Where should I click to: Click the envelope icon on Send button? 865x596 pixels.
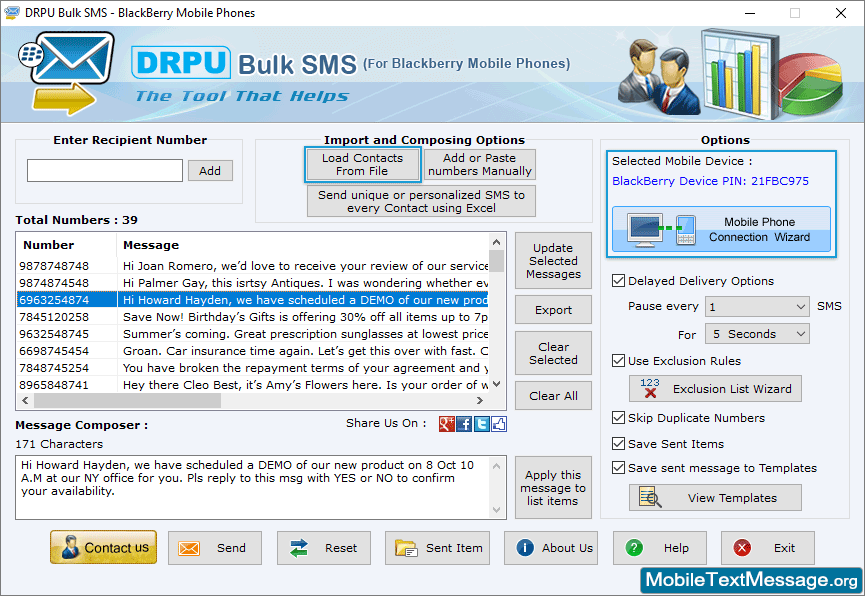[189, 548]
